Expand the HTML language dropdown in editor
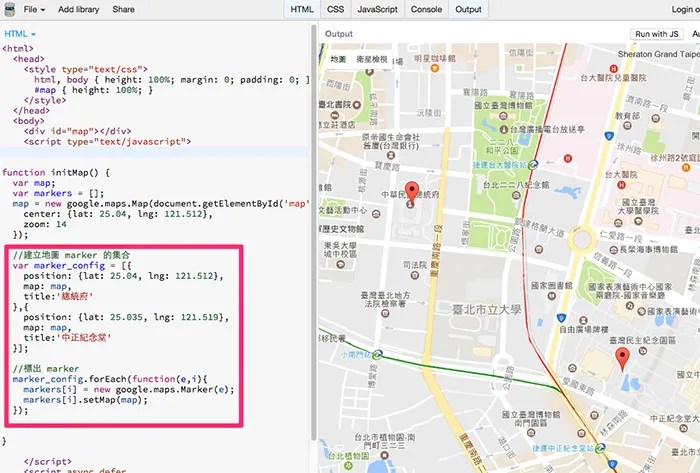Image resolution: width=700 pixels, height=473 pixels. [20, 34]
